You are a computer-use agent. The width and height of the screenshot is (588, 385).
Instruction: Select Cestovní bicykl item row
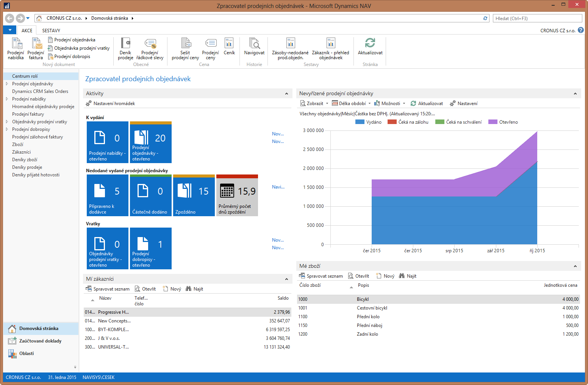(439, 308)
